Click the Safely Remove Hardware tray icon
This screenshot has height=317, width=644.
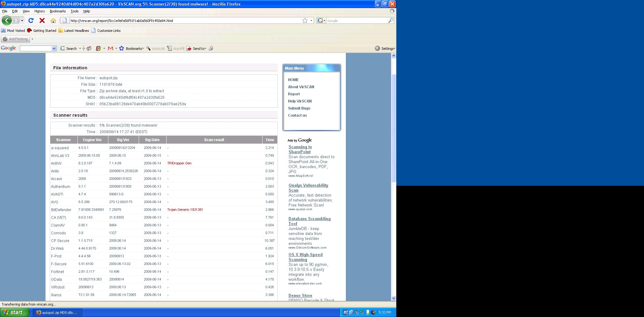[362, 312]
